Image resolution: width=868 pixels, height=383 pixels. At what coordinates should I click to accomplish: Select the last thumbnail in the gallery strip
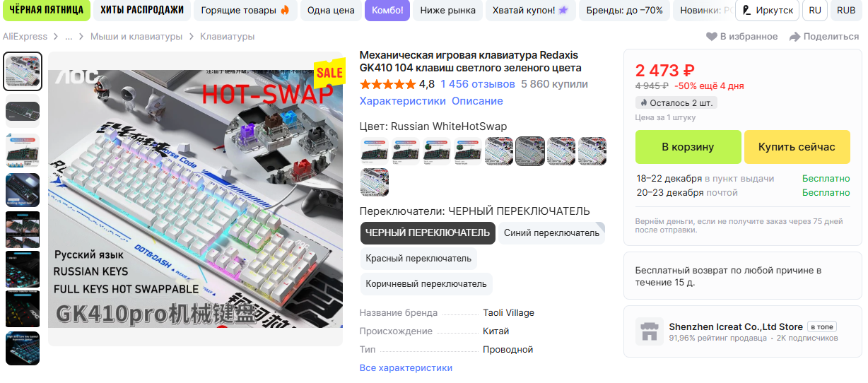(x=23, y=348)
